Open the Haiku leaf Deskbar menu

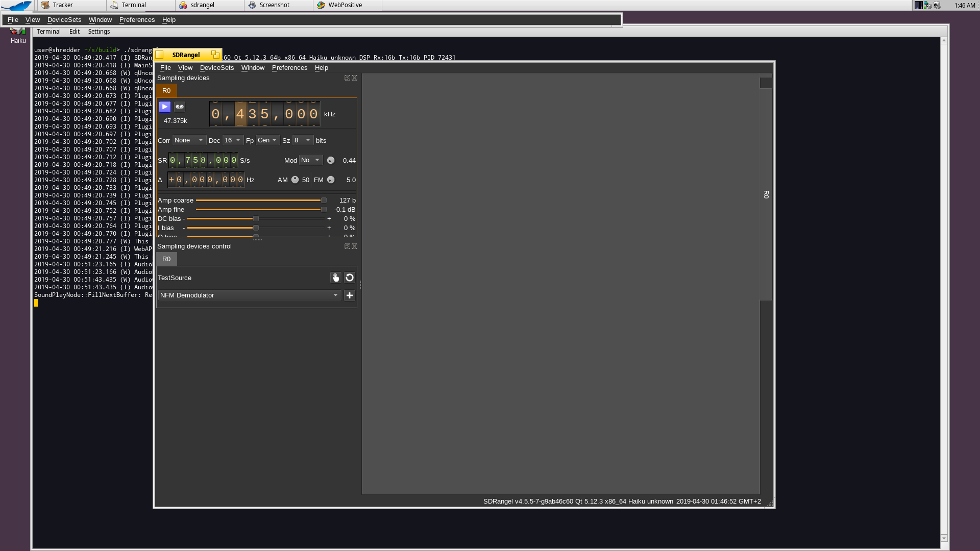[x=17, y=6]
